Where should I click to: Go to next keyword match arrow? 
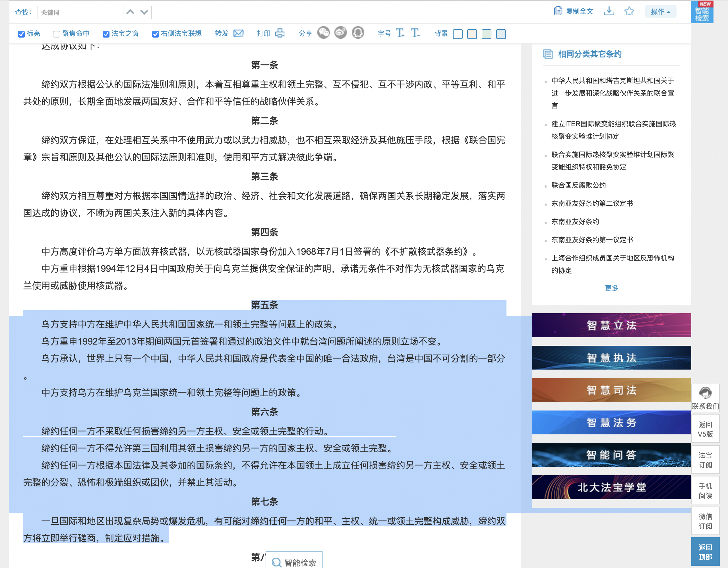(x=144, y=12)
